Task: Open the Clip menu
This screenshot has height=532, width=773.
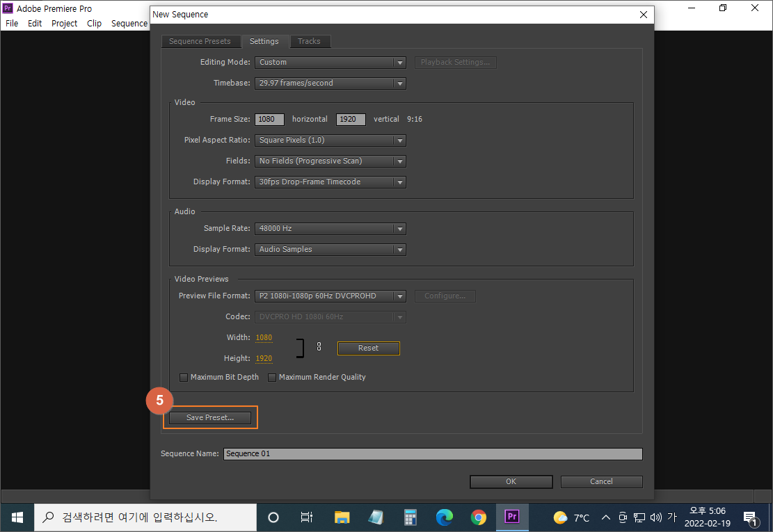Action: [x=94, y=23]
